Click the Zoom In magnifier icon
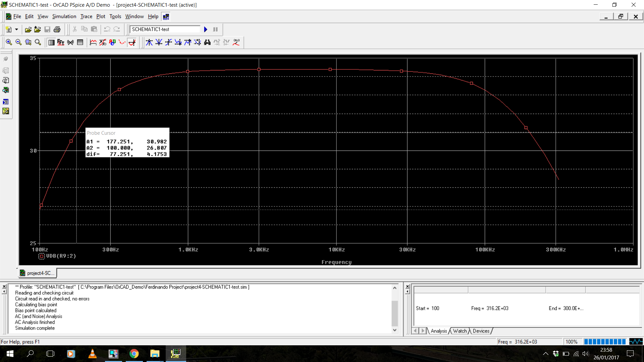644x362 pixels. [x=9, y=42]
